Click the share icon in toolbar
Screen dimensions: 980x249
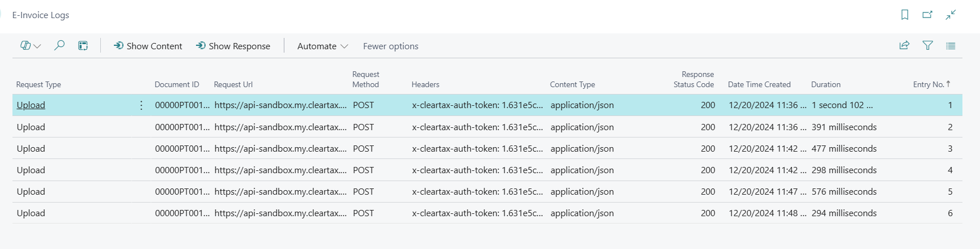904,46
